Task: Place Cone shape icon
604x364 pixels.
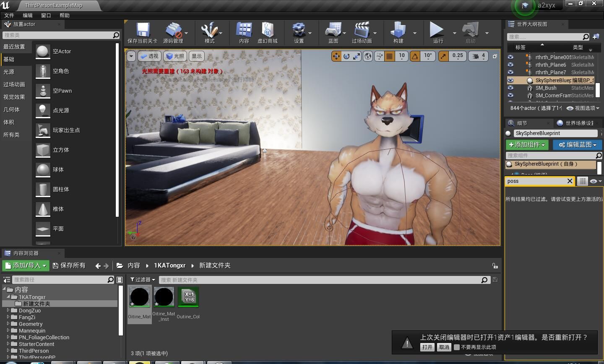Action: pyautogui.click(x=43, y=209)
